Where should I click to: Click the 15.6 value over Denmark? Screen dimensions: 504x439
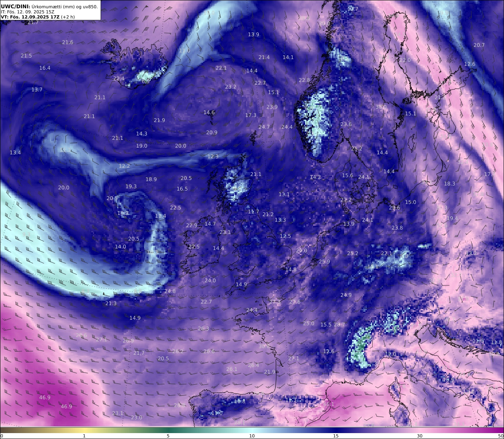tap(348, 176)
